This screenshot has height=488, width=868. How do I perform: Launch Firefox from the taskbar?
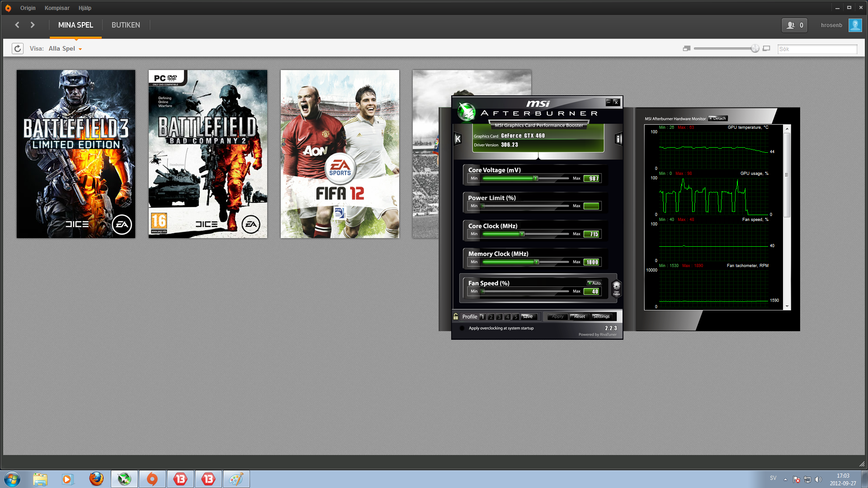click(96, 479)
